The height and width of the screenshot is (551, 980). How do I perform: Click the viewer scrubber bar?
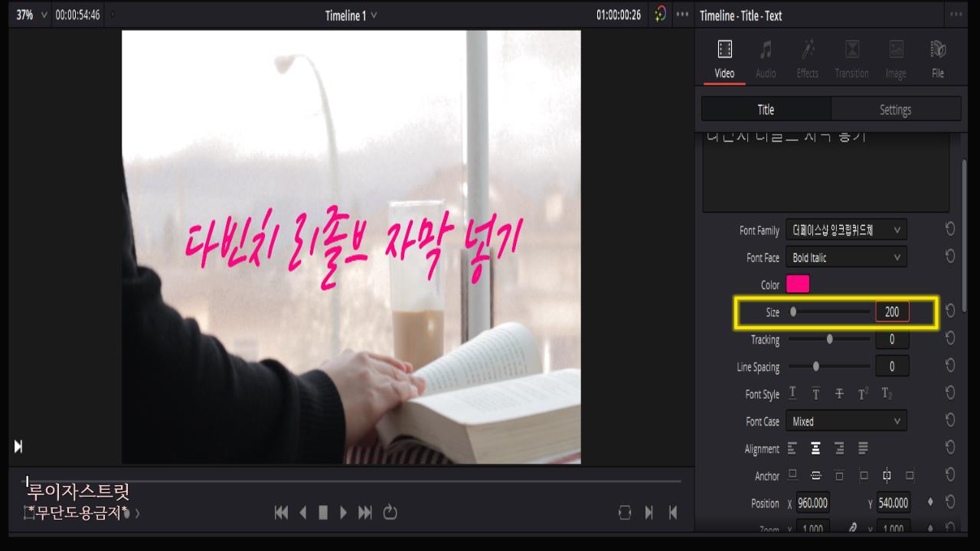point(353,481)
